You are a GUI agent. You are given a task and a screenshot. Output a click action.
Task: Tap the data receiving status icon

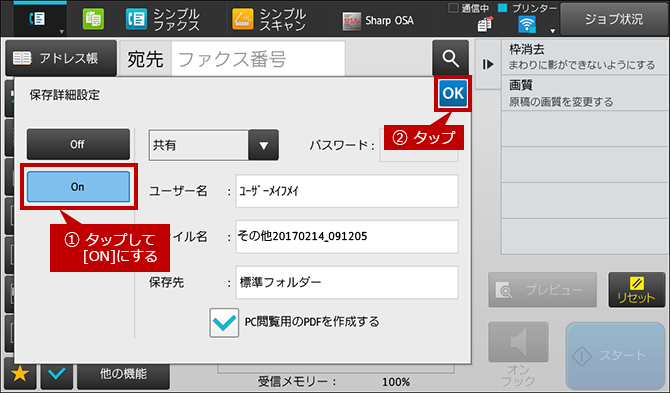pyautogui.click(x=485, y=25)
